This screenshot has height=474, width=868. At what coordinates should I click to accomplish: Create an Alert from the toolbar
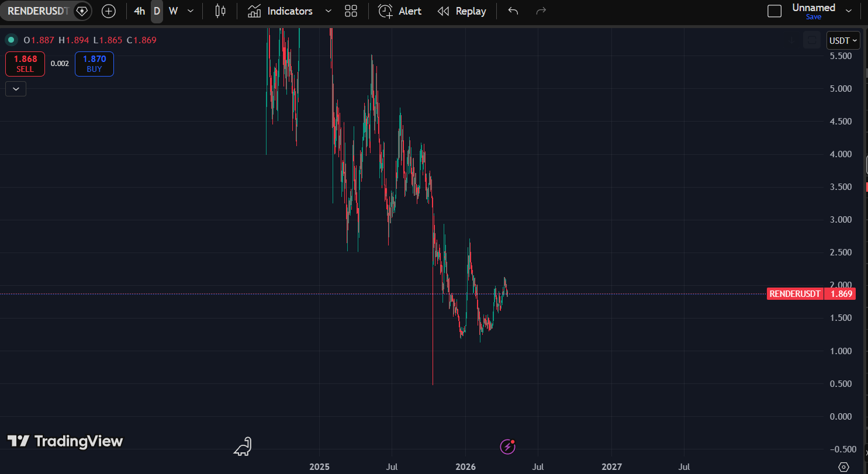coord(400,11)
